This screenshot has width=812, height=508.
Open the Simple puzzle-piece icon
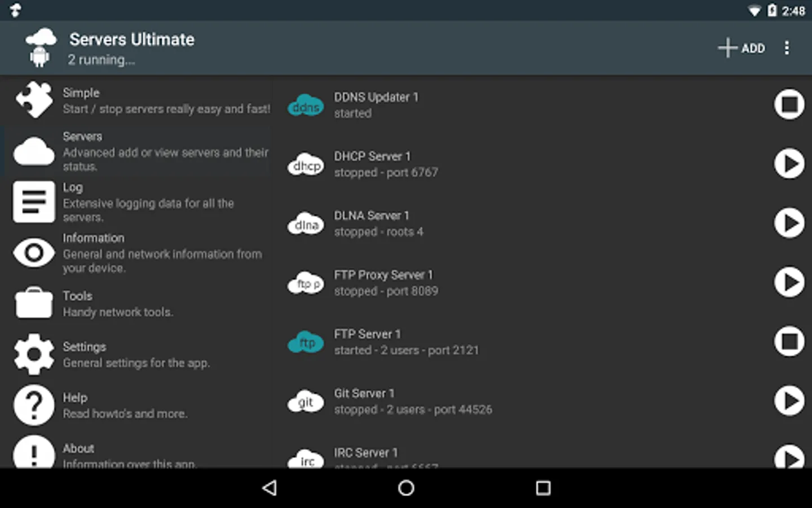pyautogui.click(x=34, y=100)
